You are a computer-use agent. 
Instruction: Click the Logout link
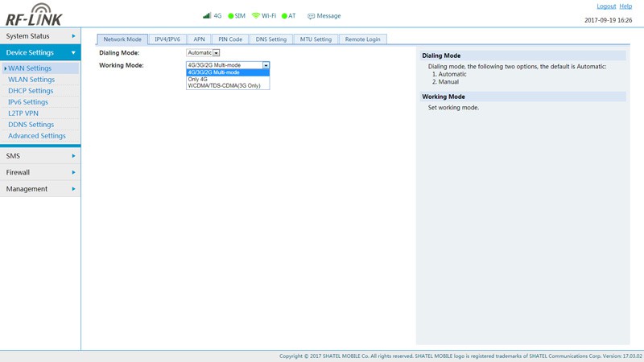[605, 6]
